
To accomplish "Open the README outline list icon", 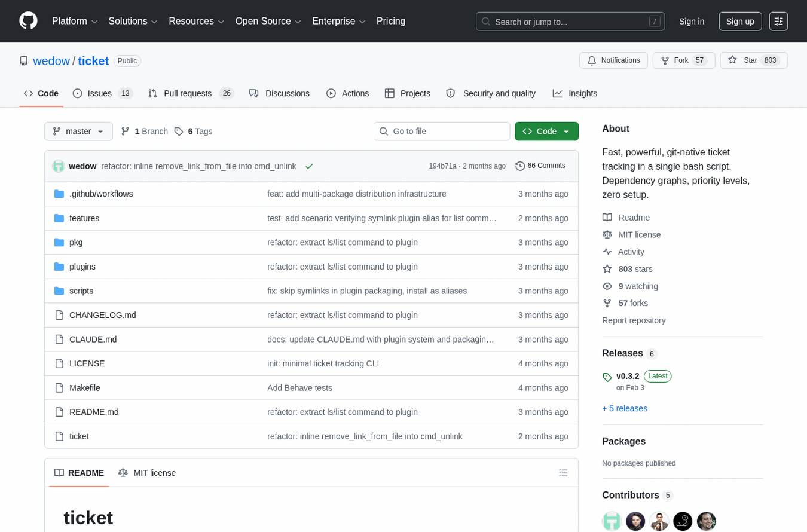I will [563, 473].
